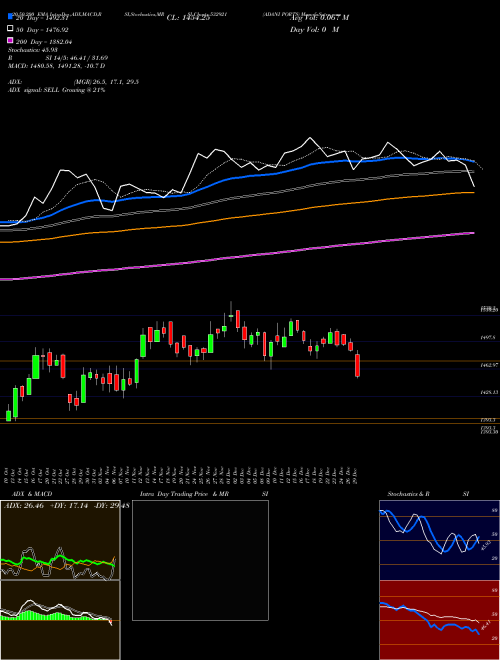Click the empty intraday price chart box
500x660 pixels.
tap(200, 560)
